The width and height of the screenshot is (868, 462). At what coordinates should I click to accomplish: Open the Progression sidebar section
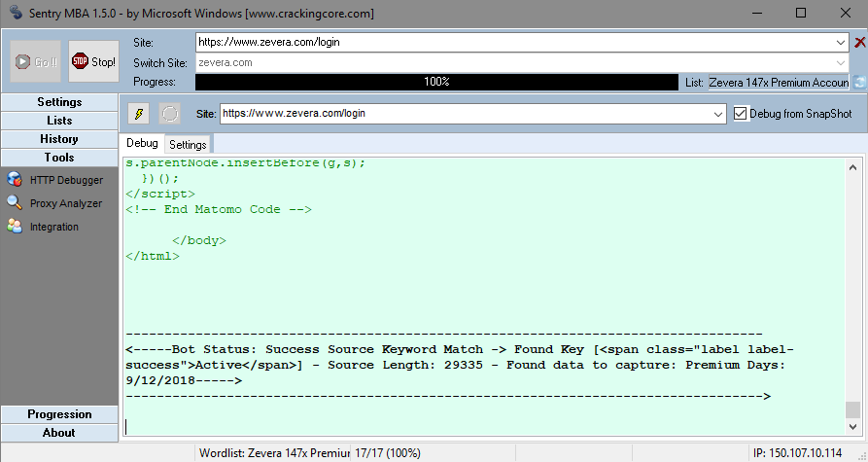[59, 414]
